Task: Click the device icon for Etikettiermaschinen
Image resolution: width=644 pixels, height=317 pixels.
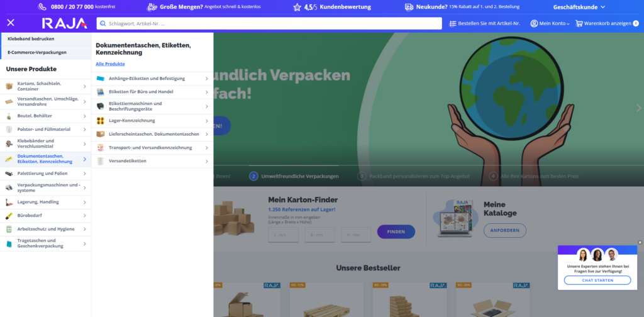Action: pyautogui.click(x=100, y=106)
